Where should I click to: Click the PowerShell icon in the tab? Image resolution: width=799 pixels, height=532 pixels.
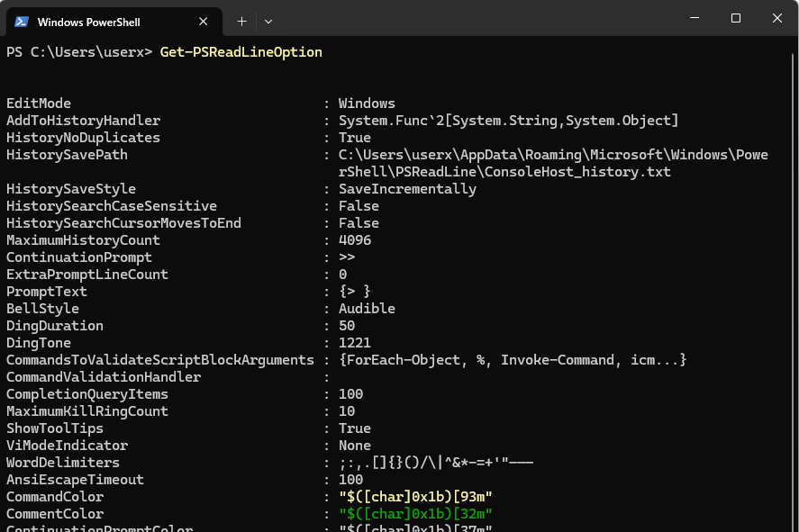[21, 21]
